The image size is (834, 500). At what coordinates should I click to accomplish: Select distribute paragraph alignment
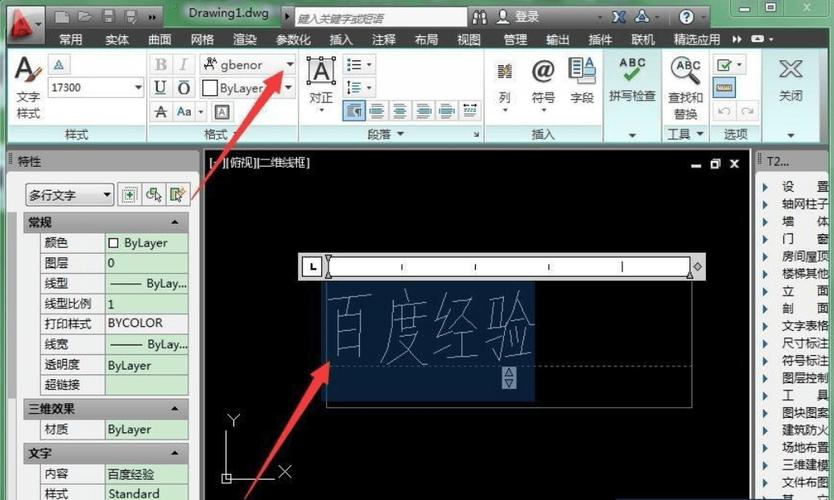tap(470, 111)
